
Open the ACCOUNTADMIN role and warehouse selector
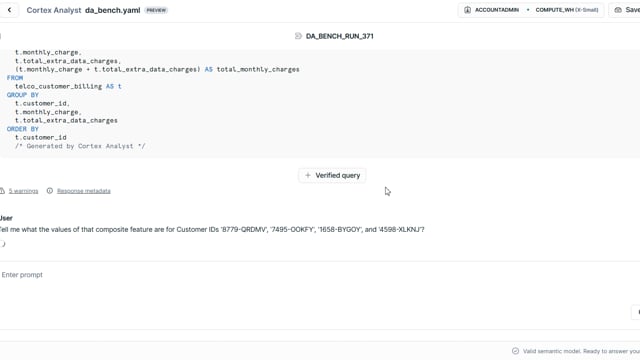[531, 10]
